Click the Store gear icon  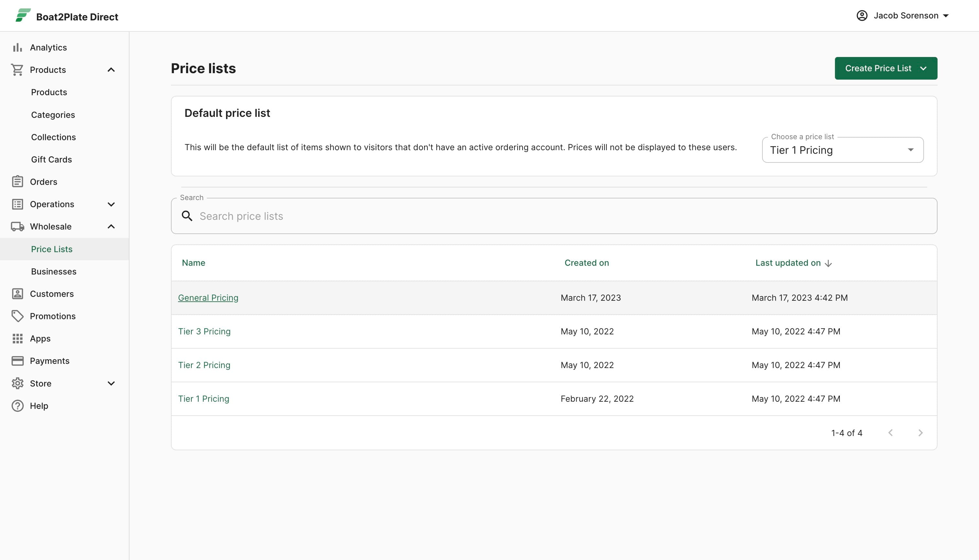tap(17, 384)
